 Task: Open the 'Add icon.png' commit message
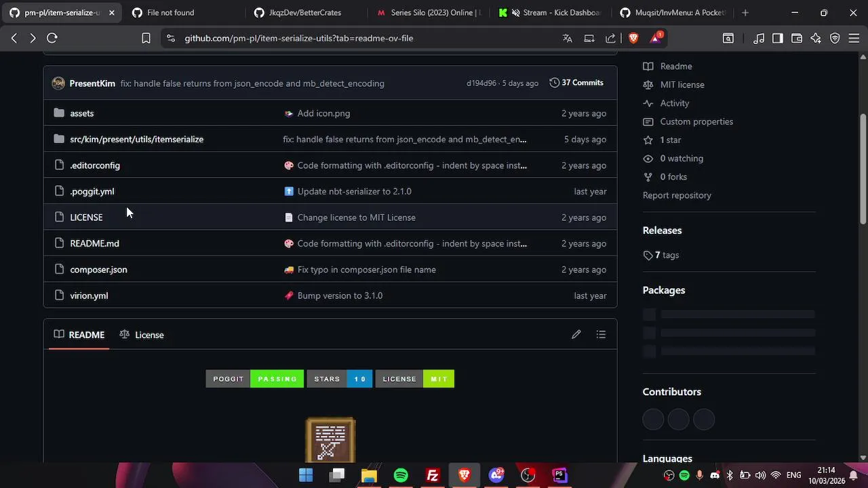point(323,113)
